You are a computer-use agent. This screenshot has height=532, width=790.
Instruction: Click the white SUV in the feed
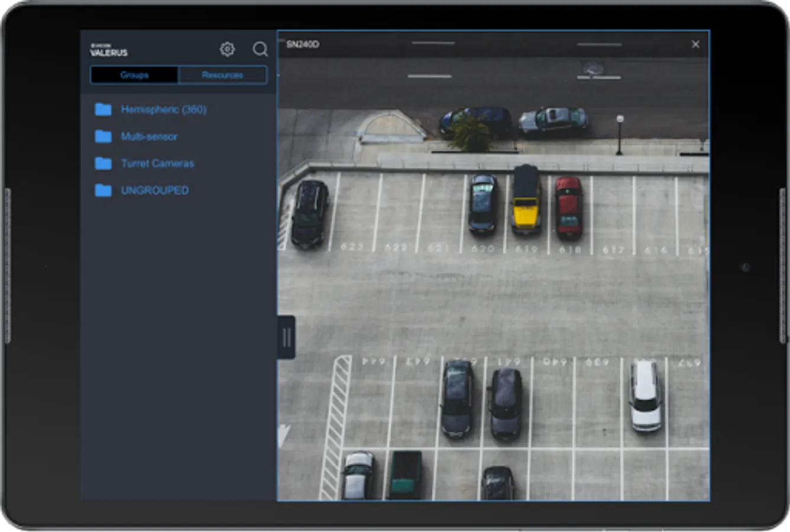(x=645, y=395)
